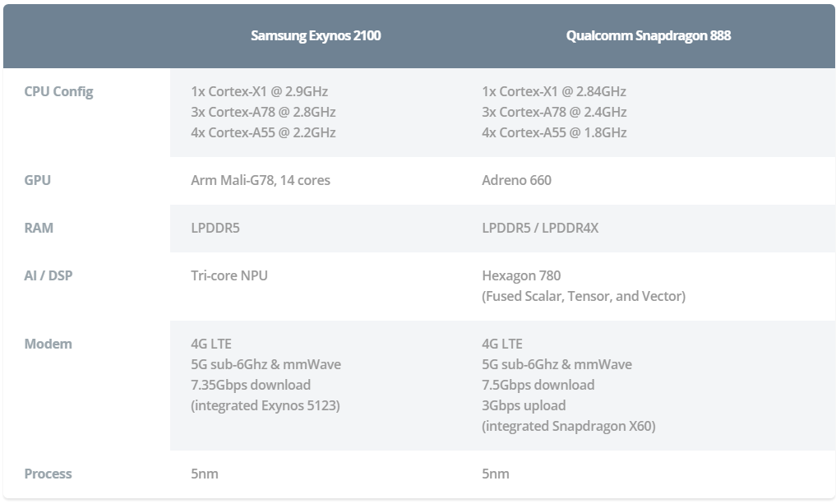Select the 3Gbps upload text
This screenshot has height=504, width=836.
524,405
